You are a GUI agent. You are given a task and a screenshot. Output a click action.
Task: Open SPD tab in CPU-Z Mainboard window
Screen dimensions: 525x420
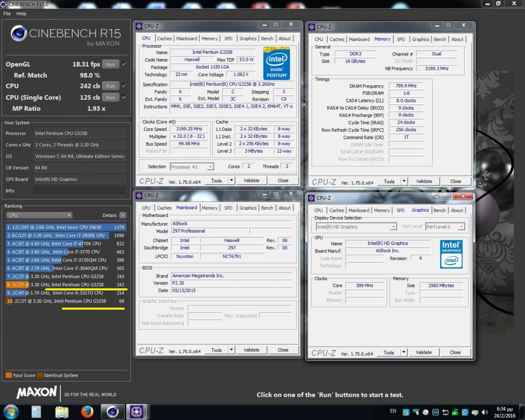[228, 208]
